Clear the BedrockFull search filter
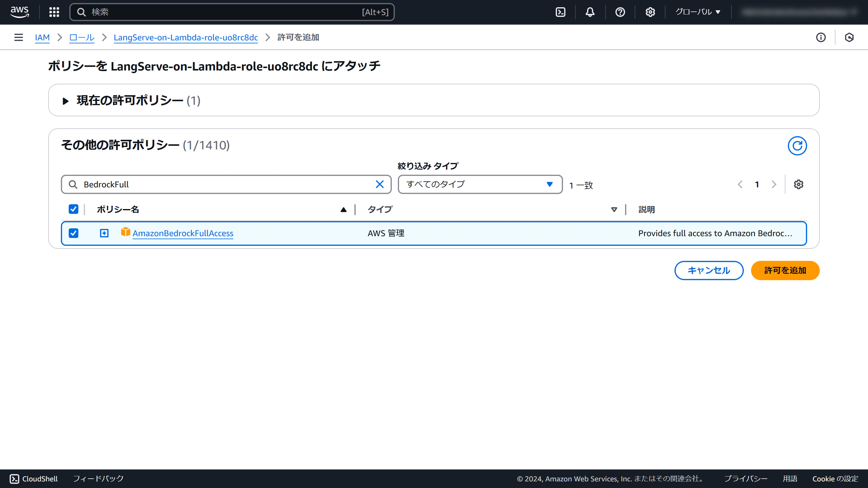This screenshot has width=868, height=488. 380,184
